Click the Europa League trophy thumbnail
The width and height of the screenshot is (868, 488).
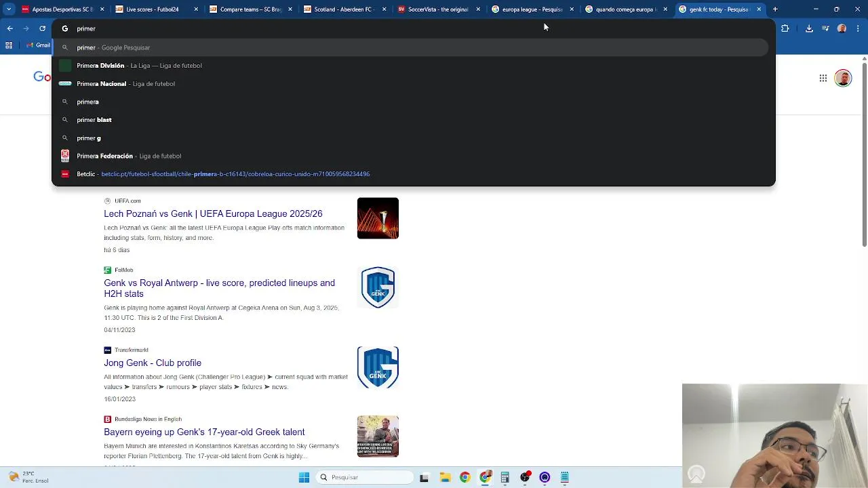pos(378,218)
